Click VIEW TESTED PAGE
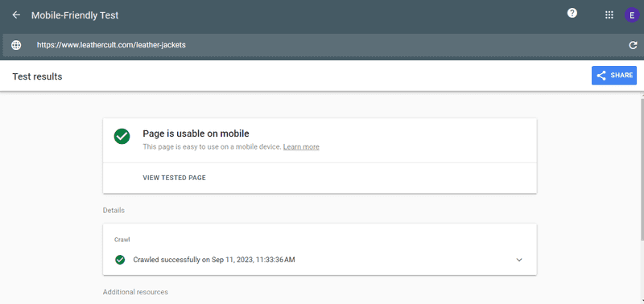644x304 pixels. (x=174, y=178)
